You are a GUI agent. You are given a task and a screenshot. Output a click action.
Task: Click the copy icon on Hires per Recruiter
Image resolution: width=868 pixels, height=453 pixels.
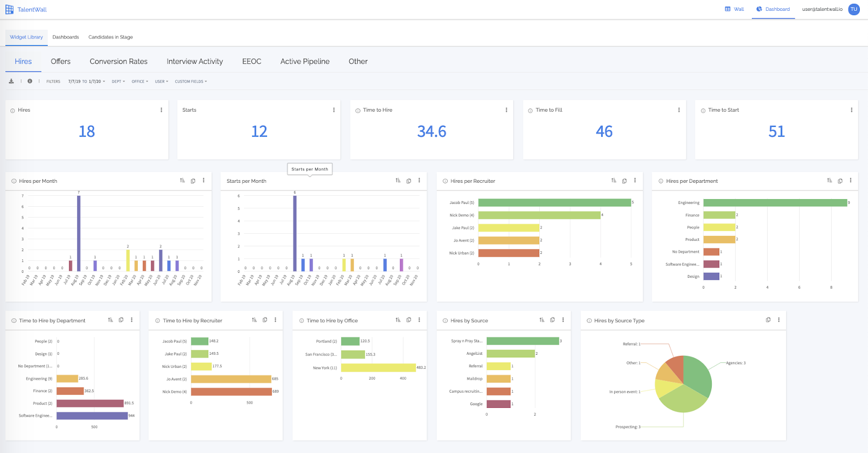624,181
